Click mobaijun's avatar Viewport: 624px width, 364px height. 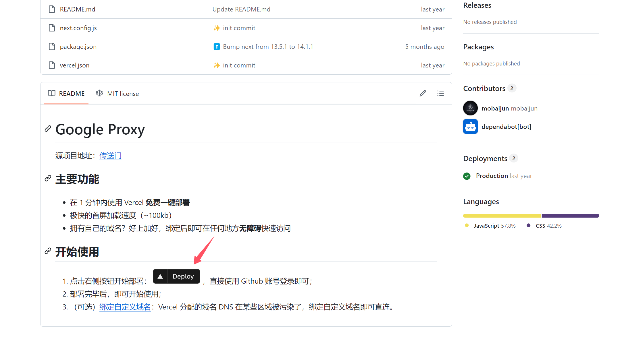point(470,108)
